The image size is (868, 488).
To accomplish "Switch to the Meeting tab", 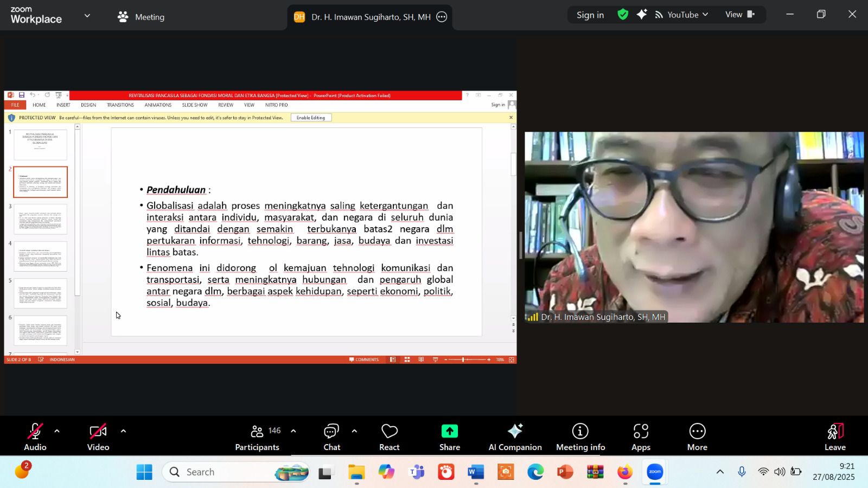I will 141,17.
